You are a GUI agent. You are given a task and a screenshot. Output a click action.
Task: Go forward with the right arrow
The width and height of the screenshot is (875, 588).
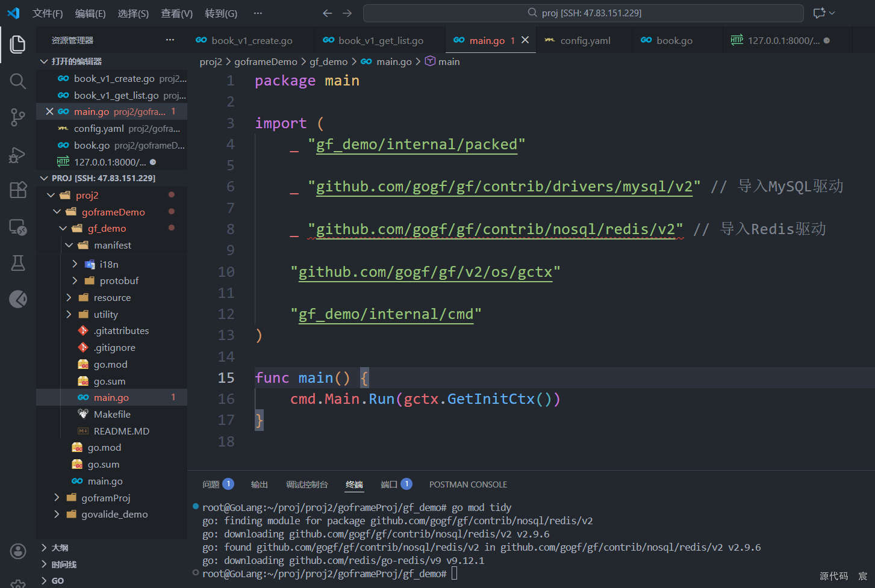point(347,13)
